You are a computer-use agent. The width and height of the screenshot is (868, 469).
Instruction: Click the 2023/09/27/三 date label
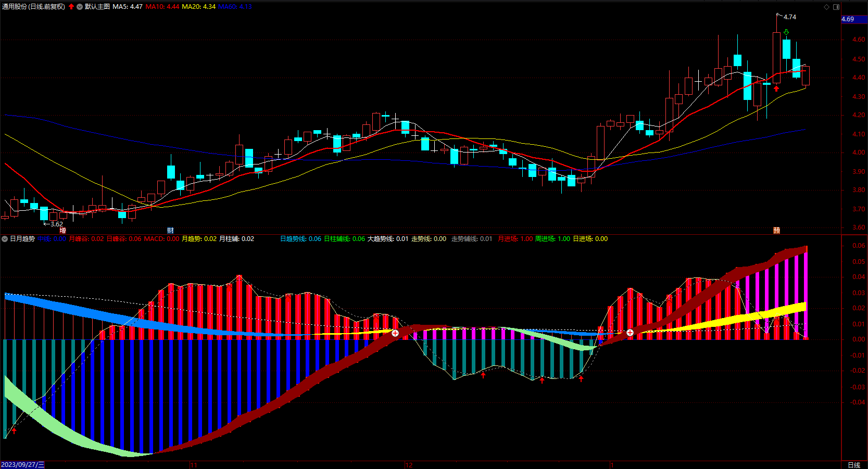point(23,465)
